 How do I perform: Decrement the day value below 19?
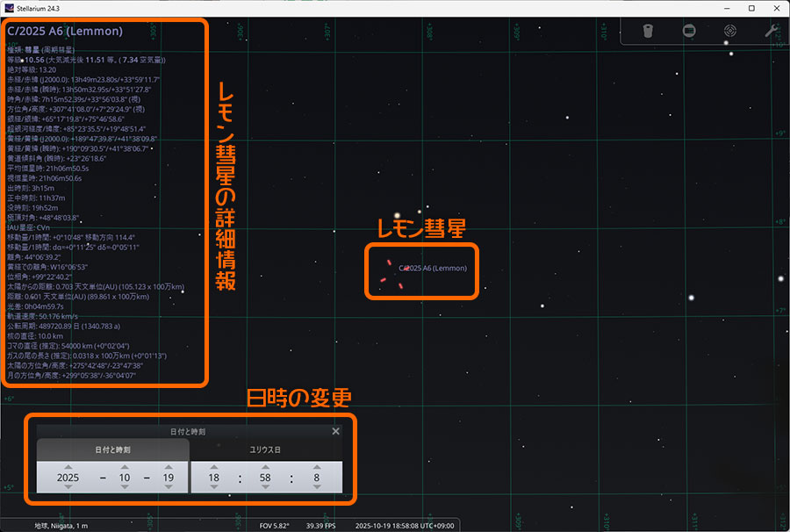[x=169, y=487]
